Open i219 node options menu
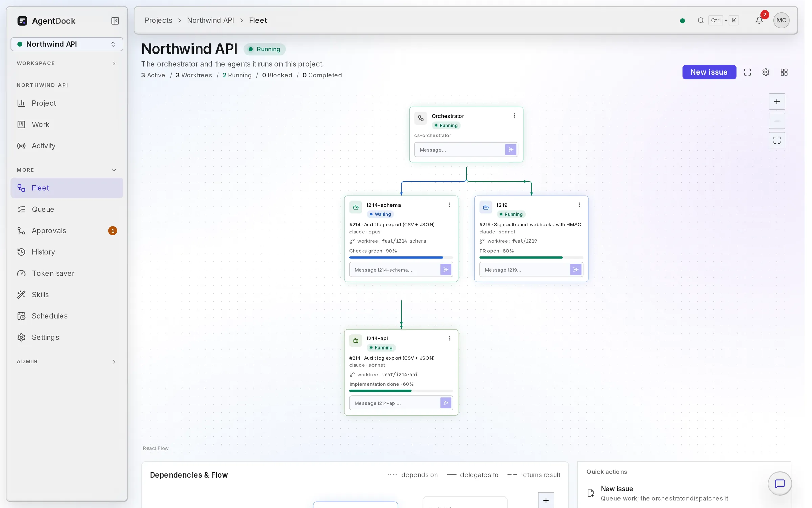 point(579,205)
